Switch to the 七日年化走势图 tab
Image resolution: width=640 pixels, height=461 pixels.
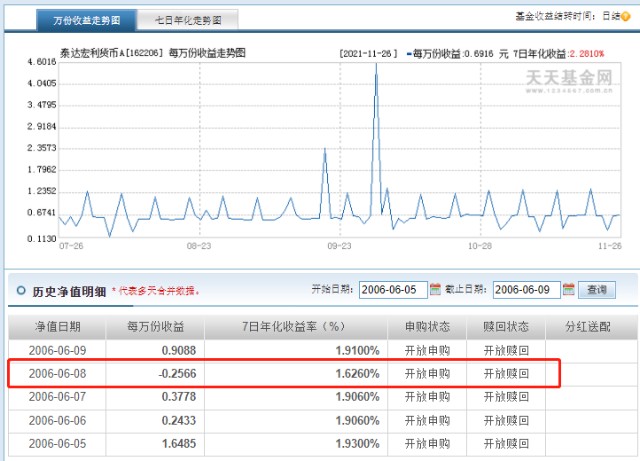coord(188,20)
